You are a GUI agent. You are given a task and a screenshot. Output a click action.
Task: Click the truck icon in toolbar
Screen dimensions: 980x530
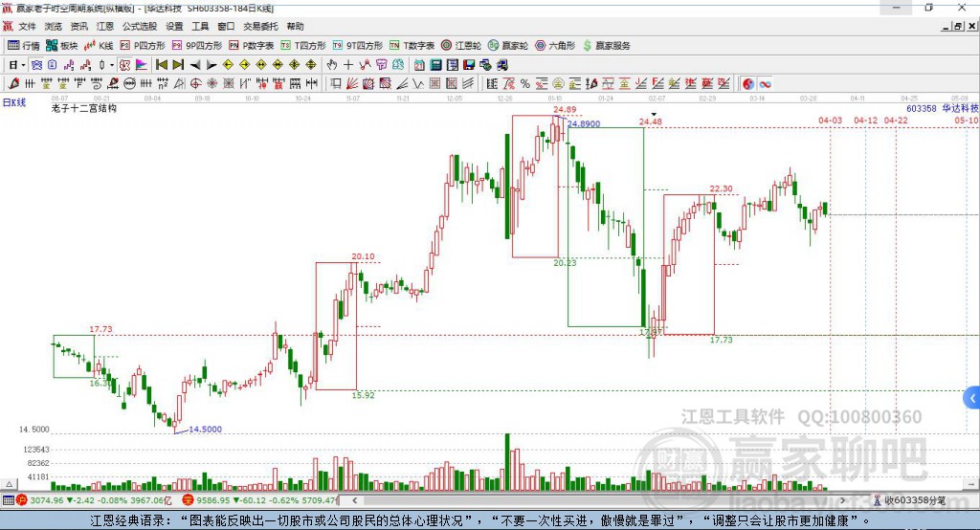tap(501, 65)
